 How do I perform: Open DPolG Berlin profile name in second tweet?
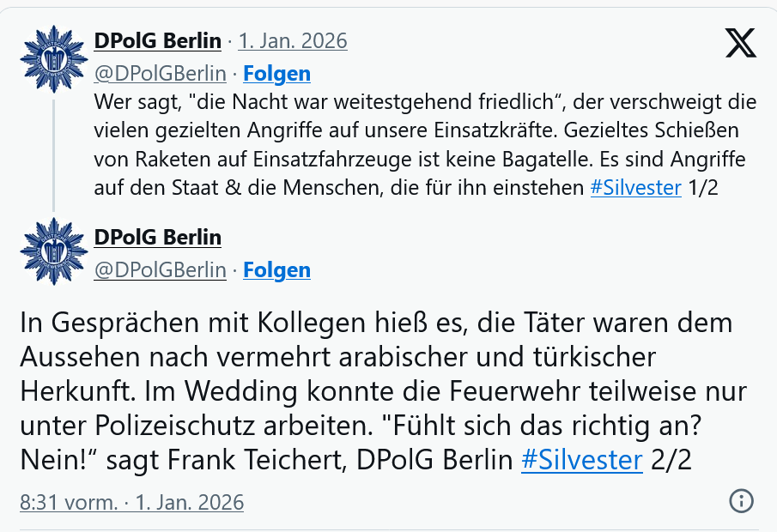157,237
